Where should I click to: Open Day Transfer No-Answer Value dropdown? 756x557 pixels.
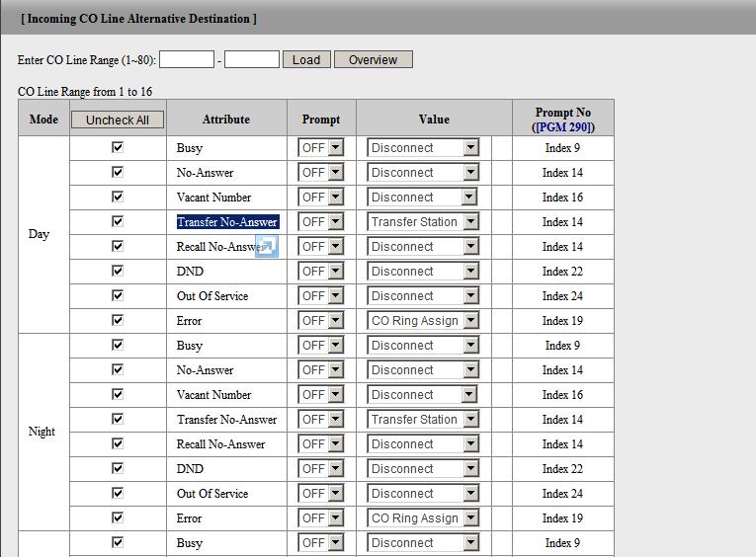(x=423, y=222)
